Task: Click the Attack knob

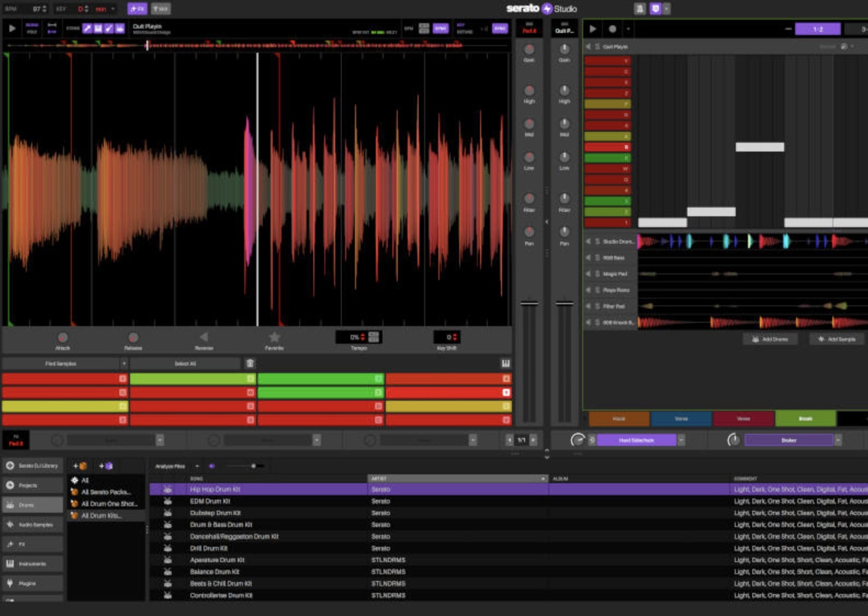Action: (x=63, y=338)
